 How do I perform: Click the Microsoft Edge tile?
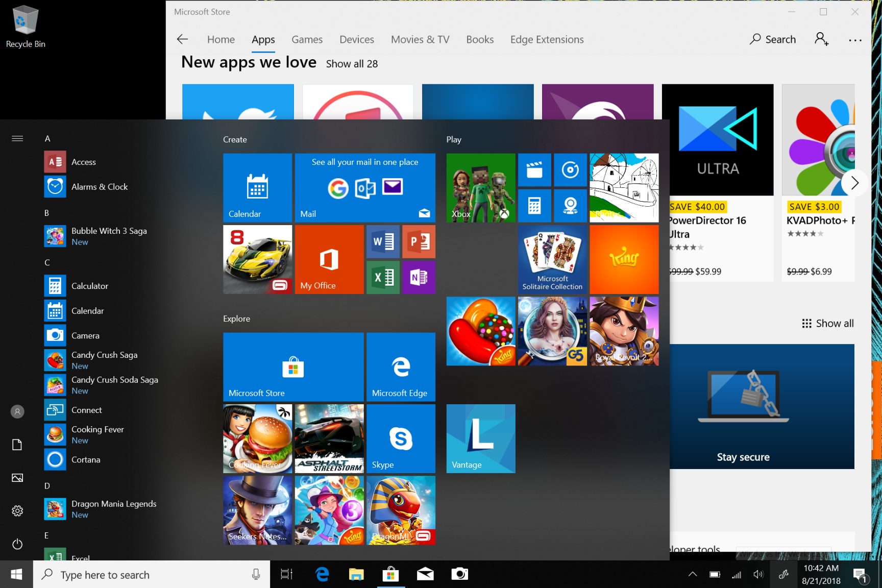click(x=401, y=367)
